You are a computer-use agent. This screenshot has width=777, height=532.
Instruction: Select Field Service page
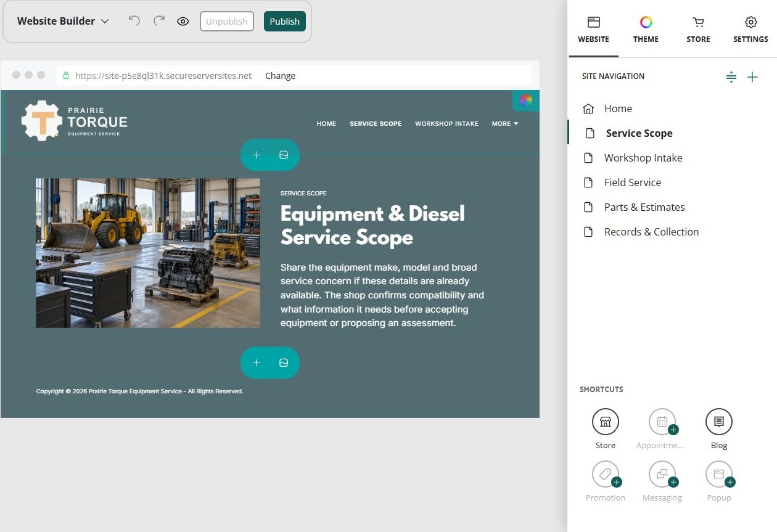click(x=633, y=182)
